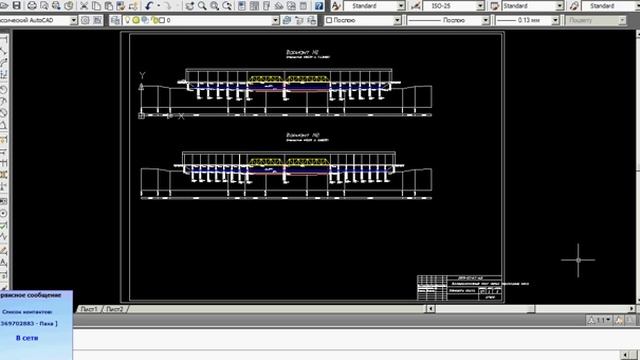Click the Layer Previous icon
The image size is (640, 360).
(299, 20)
